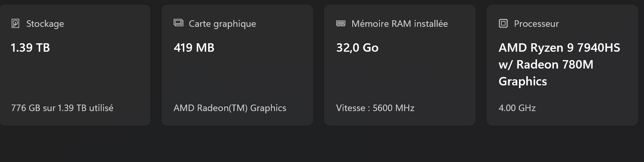Screen dimensions: 644x162
Task: Click the Mémoire RAM icon
Action: click(x=341, y=24)
